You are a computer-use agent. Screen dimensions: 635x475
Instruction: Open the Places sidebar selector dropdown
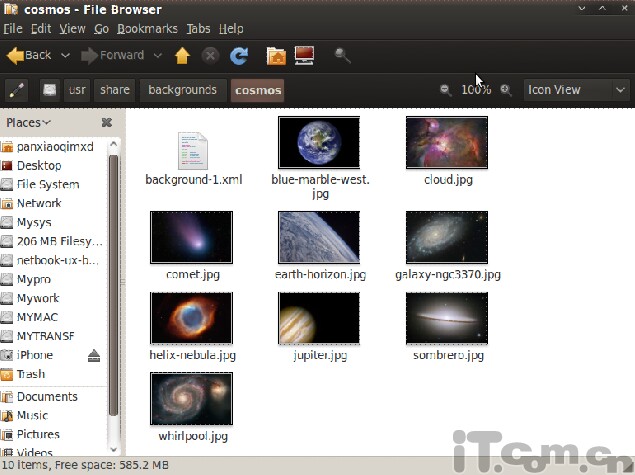pos(28,123)
